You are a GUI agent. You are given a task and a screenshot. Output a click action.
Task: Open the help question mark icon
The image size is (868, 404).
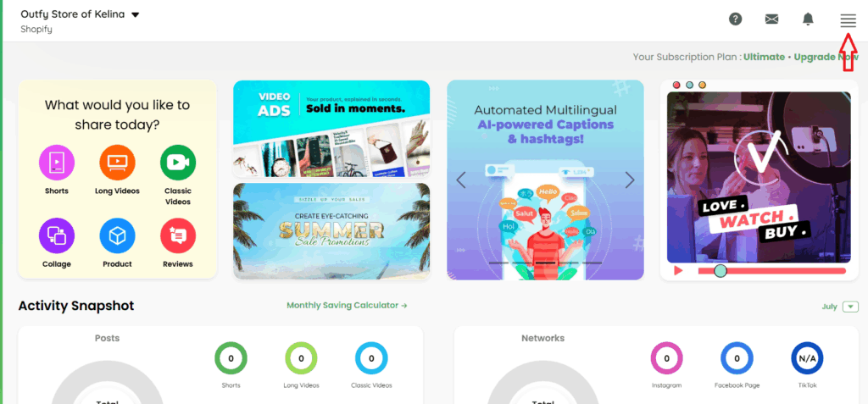point(735,19)
